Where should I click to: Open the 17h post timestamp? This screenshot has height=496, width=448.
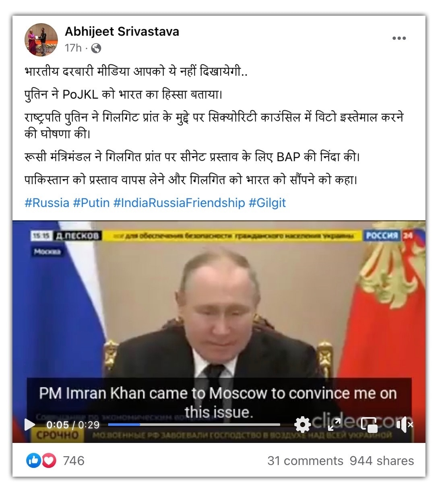73,48
